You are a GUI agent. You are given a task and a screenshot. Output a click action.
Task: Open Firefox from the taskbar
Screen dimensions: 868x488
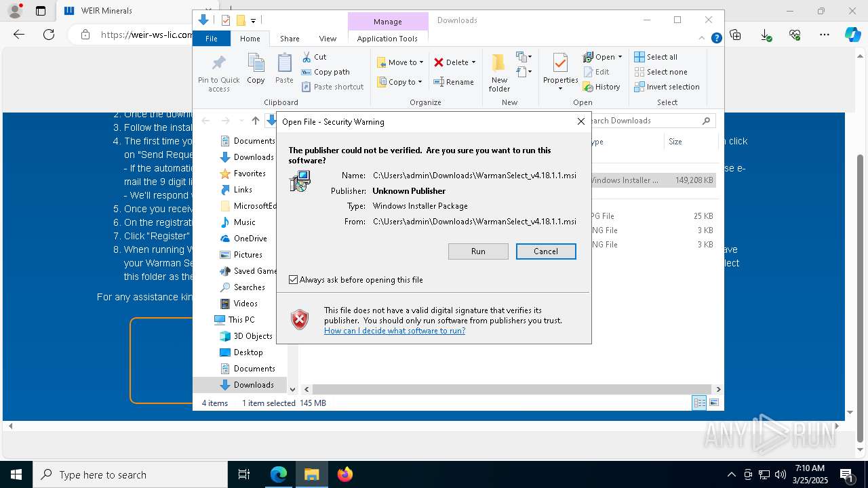coord(345,474)
